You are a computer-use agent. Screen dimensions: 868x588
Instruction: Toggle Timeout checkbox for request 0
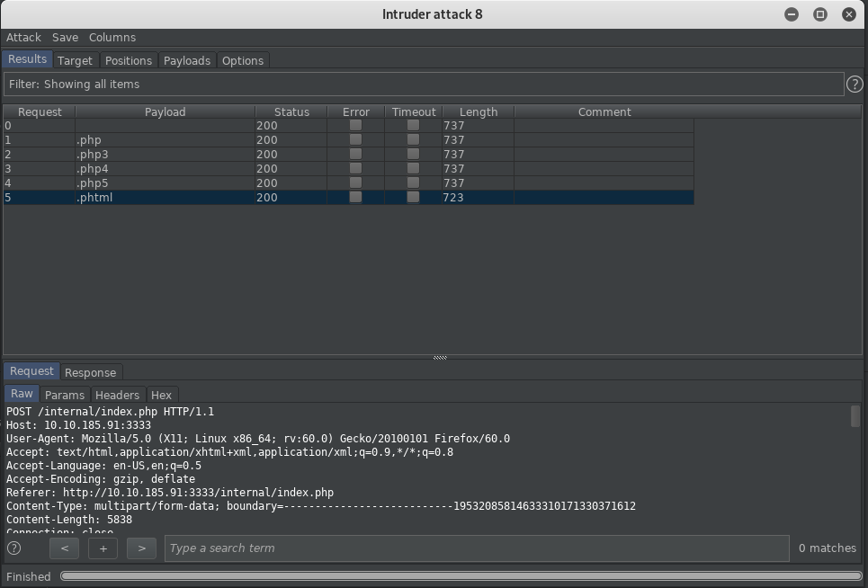click(x=413, y=126)
